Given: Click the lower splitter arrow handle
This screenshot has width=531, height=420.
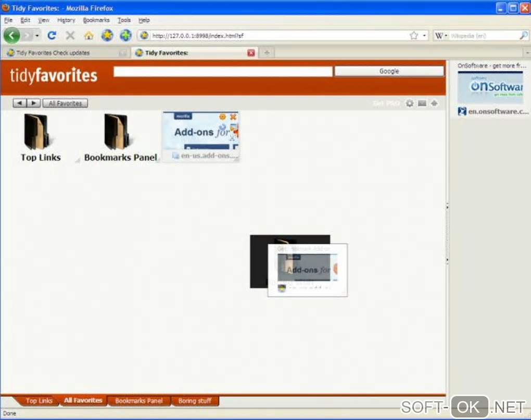Looking at the screenshot, I should coord(447,260).
